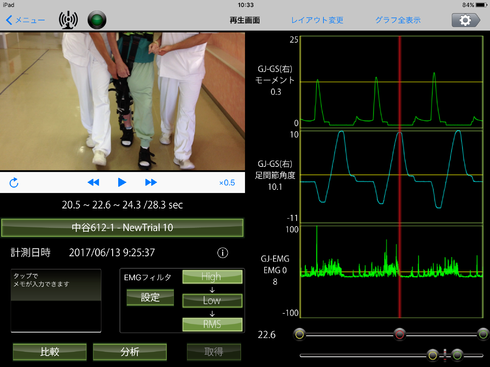Tap the date 2017/06/13 9:25:37
This screenshot has width=490, height=367.
112,253
